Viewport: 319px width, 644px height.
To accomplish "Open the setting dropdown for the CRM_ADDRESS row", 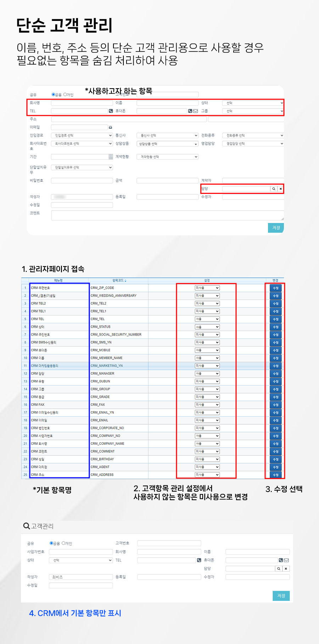I will tap(207, 475).
